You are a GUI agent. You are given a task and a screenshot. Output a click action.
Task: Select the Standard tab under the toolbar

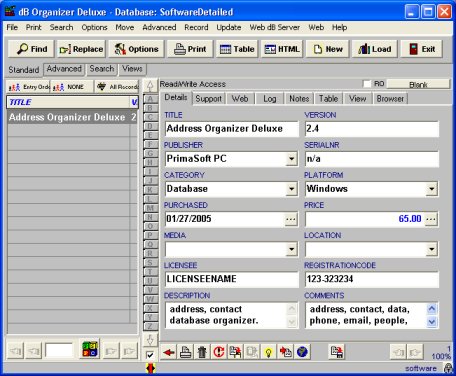point(24,70)
